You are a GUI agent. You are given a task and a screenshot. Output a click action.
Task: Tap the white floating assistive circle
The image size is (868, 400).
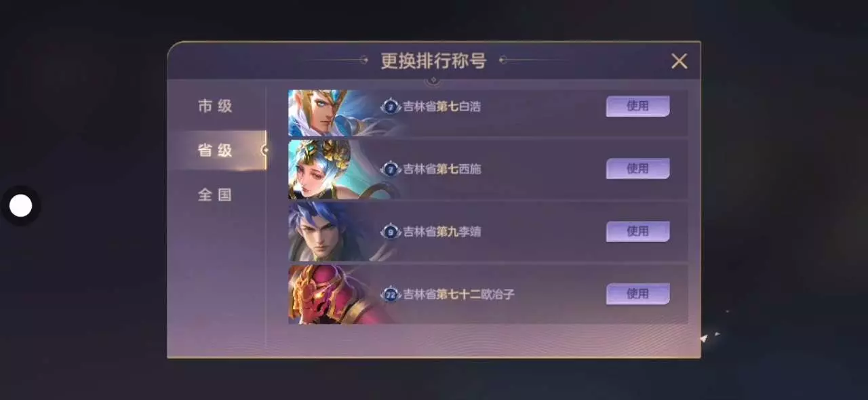21,205
